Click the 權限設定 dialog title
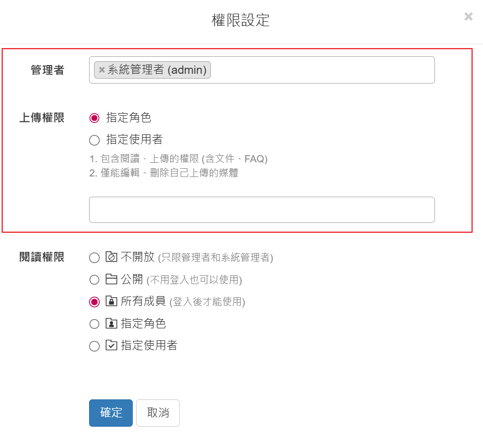This screenshot has width=483, height=448. tap(241, 21)
